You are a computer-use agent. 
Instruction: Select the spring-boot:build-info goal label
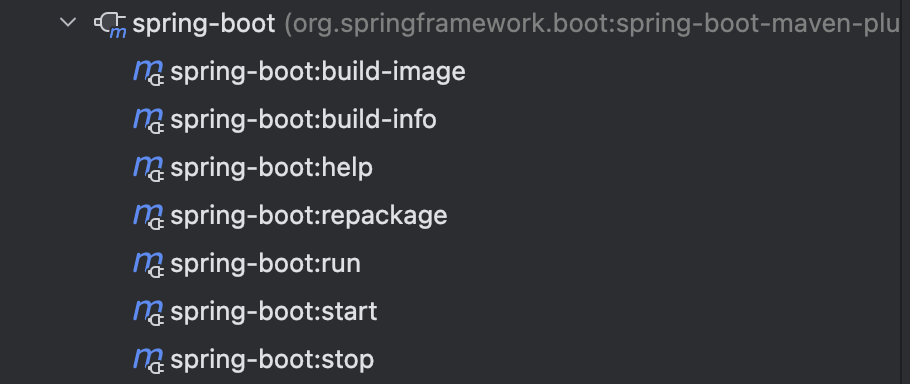click(304, 121)
